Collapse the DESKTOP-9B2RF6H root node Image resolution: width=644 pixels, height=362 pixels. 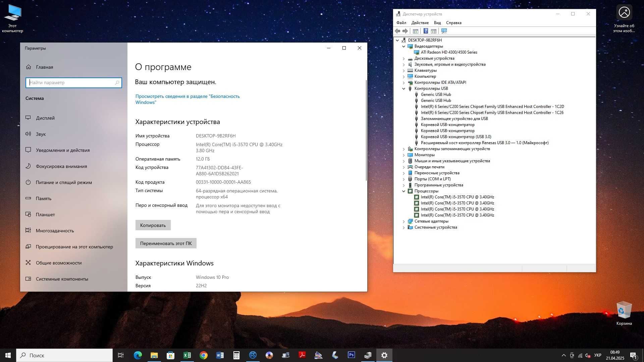pyautogui.click(x=397, y=40)
